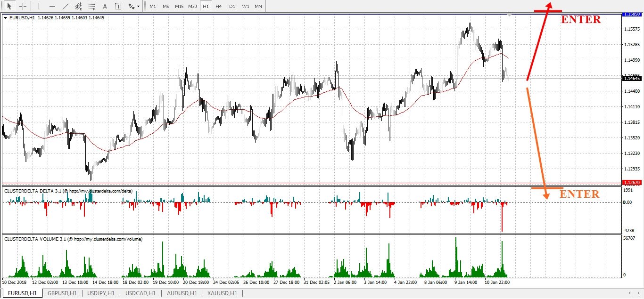
Task: Open the GBPUSD,H1 chart tab
Action: 62,293
